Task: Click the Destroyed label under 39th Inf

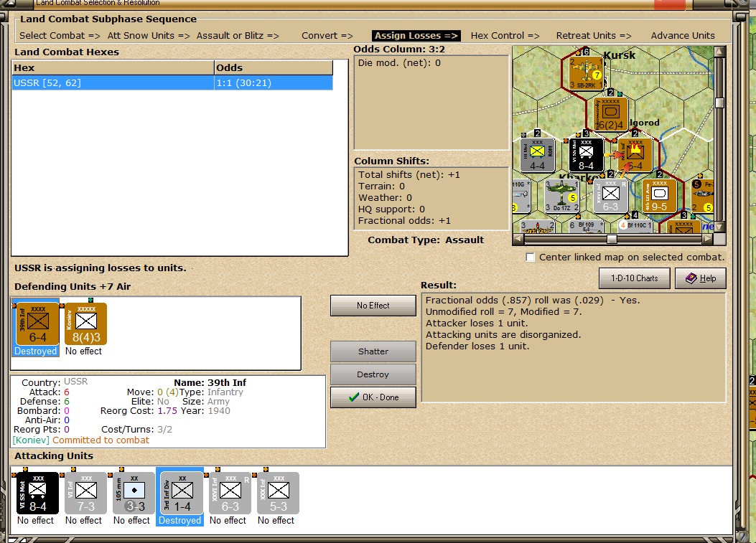Action: click(35, 351)
